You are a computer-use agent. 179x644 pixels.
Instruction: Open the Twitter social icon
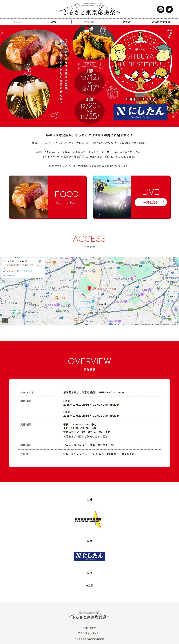tap(169, 9)
